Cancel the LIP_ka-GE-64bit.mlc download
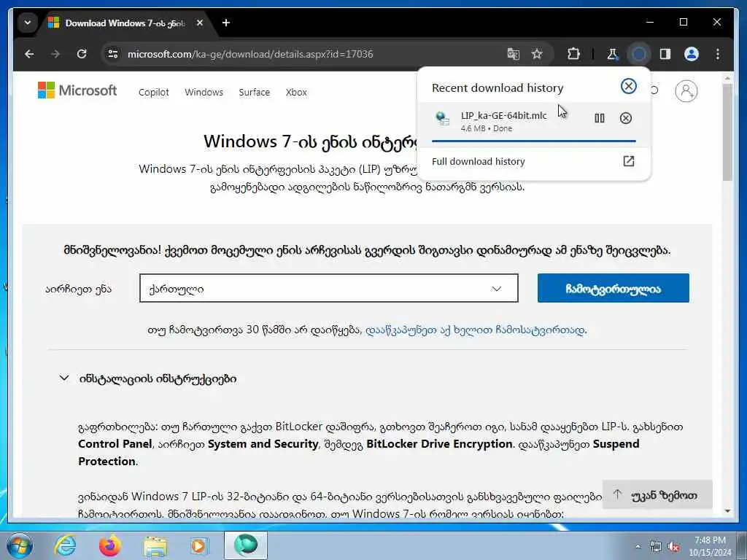The image size is (747, 560). pos(625,118)
